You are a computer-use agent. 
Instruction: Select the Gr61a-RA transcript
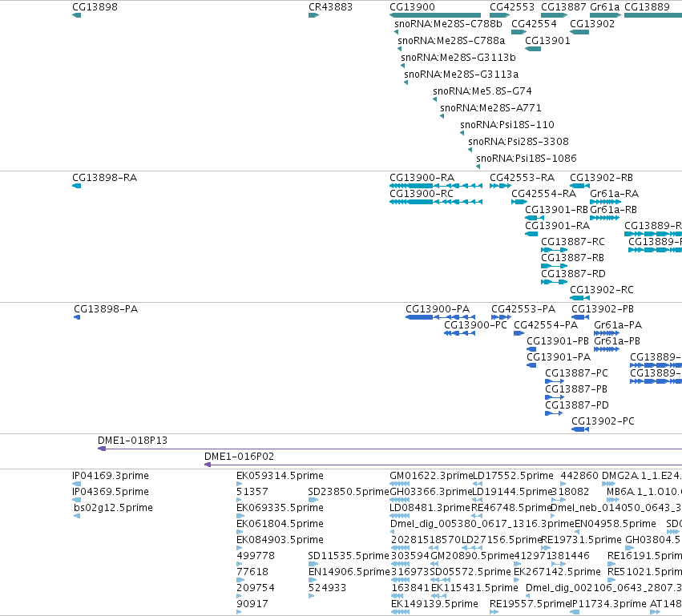pyautogui.click(x=605, y=202)
